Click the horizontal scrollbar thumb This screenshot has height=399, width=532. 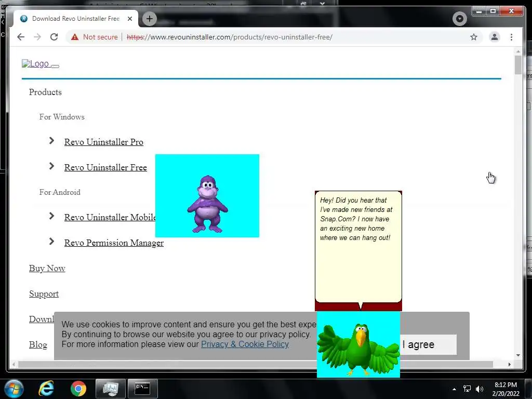point(255,364)
